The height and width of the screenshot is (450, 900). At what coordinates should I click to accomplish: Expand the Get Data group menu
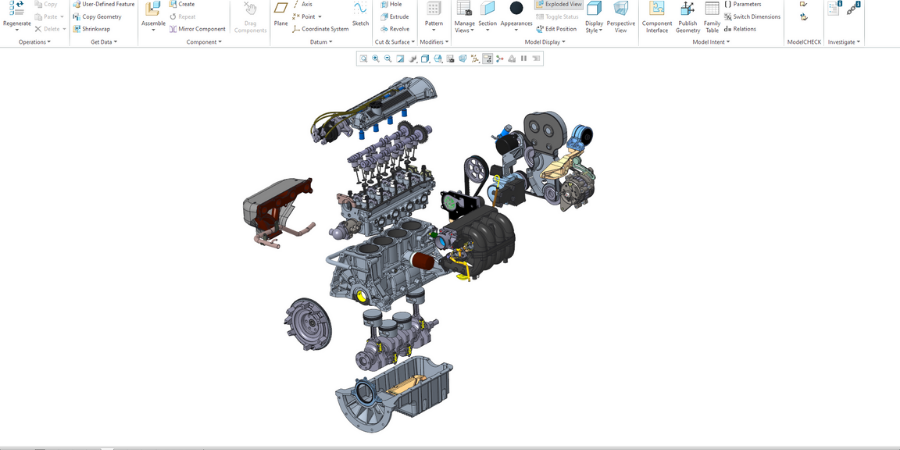pos(104,42)
